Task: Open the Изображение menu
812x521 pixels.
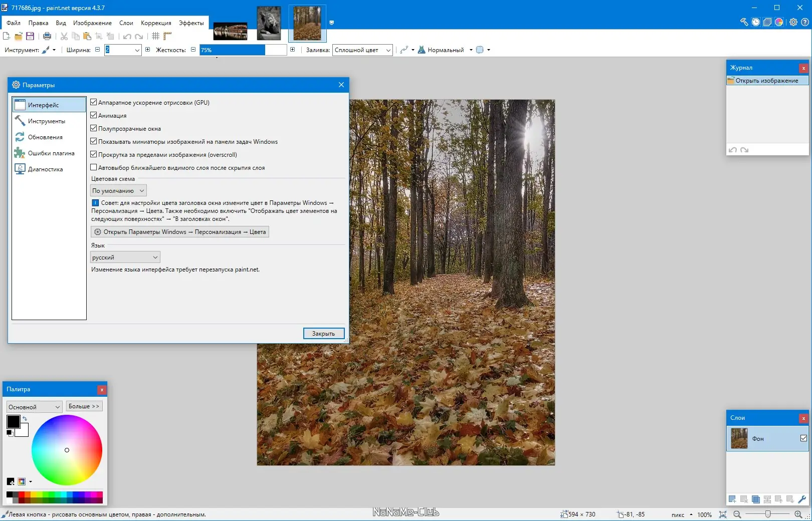Action: [x=92, y=23]
